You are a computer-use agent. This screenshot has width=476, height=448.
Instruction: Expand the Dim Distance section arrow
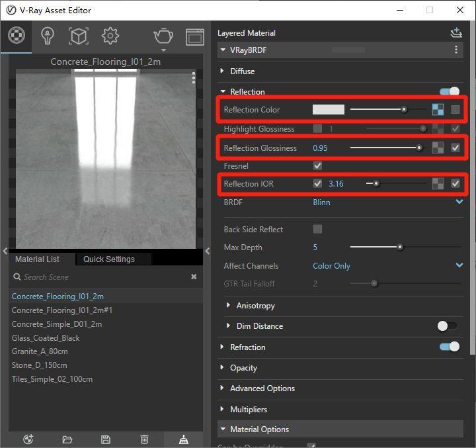(228, 326)
